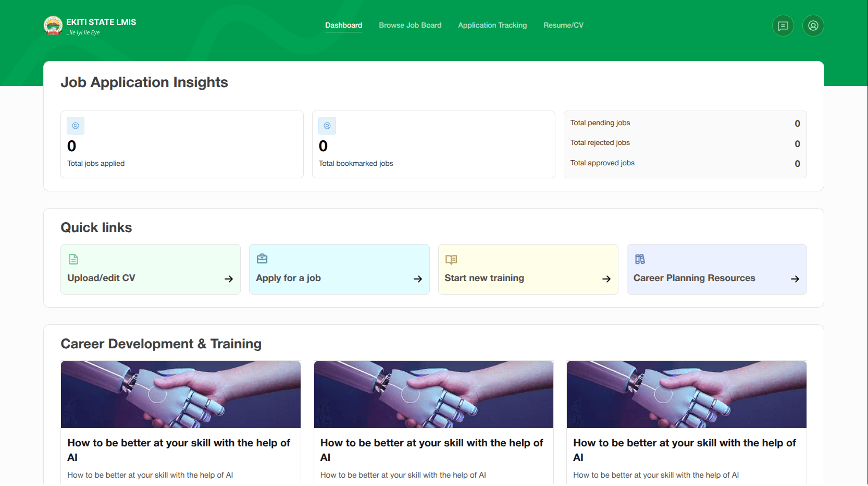
Task: Open the first AI skill training thumbnail
Action: point(181,394)
